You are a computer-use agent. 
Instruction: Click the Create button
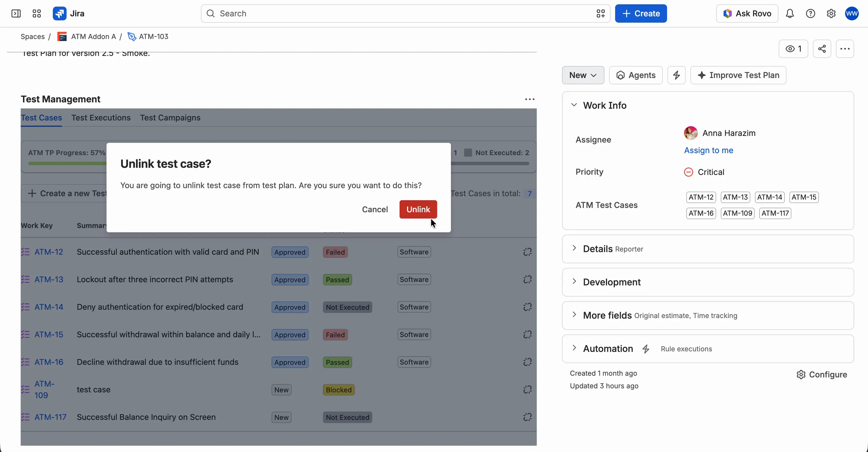point(641,13)
